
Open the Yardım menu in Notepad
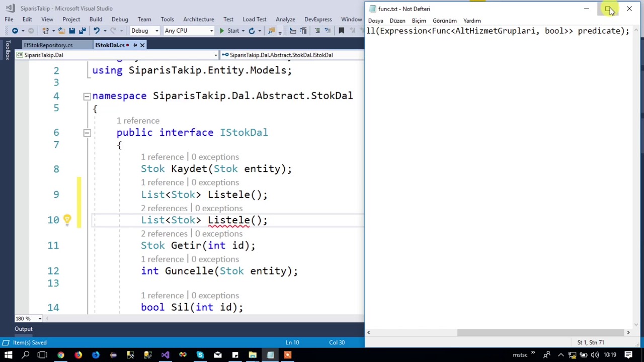click(x=472, y=21)
